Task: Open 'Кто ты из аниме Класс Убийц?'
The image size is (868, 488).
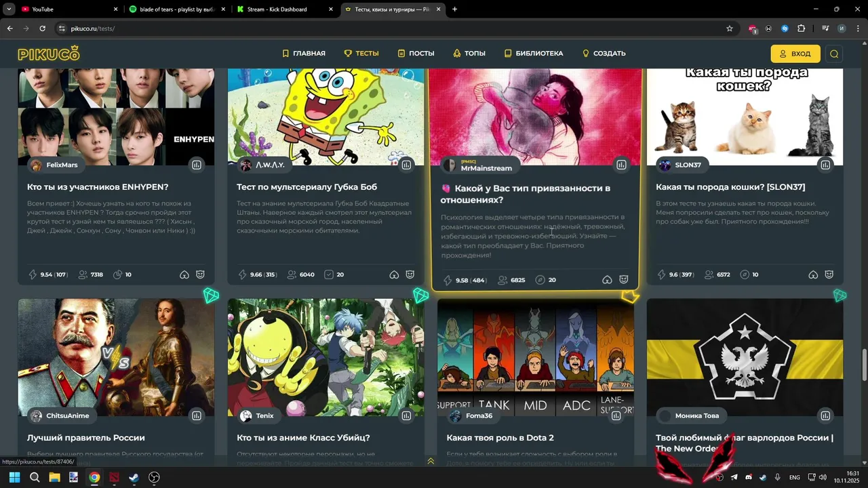Action: pyautogui.click(x=303, y=438)
